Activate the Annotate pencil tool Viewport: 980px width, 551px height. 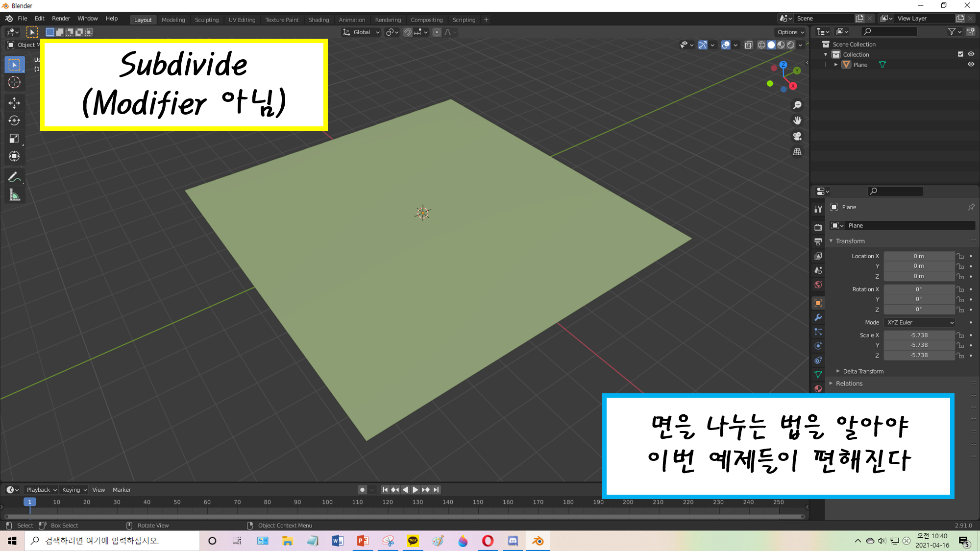pos(14,177)
